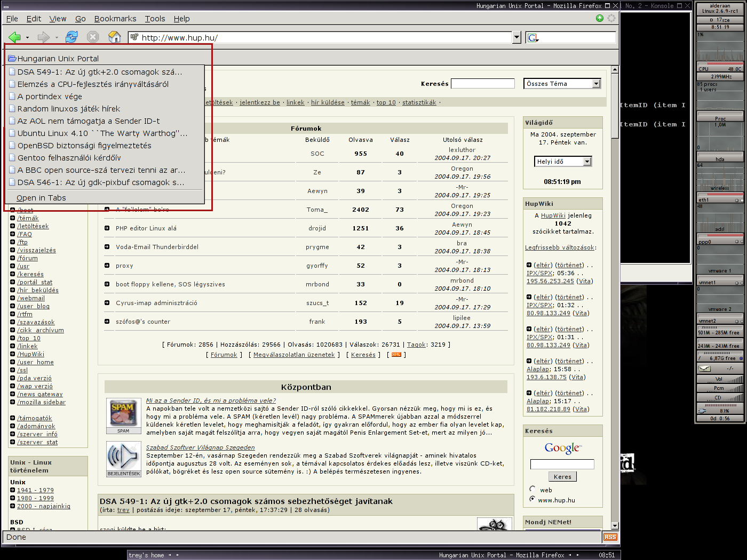Open bookmark Ubuntu Linux 4.10 Warty Warthog
The image size is (747, 560).
[105, 133]
